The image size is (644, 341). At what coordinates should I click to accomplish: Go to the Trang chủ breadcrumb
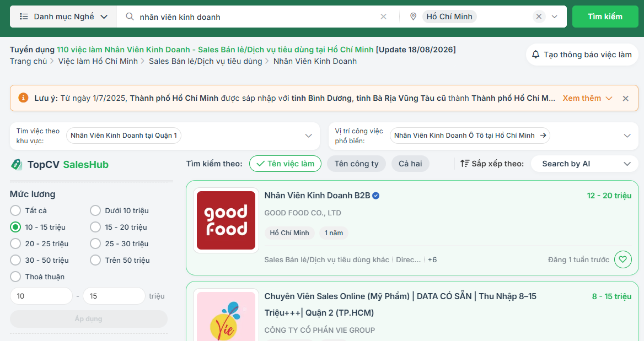[x=28, y=61]
